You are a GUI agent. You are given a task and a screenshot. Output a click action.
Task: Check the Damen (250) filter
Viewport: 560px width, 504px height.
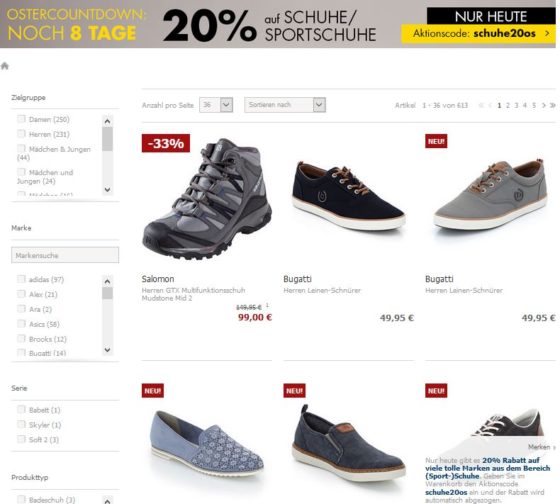tap(21, 119)
